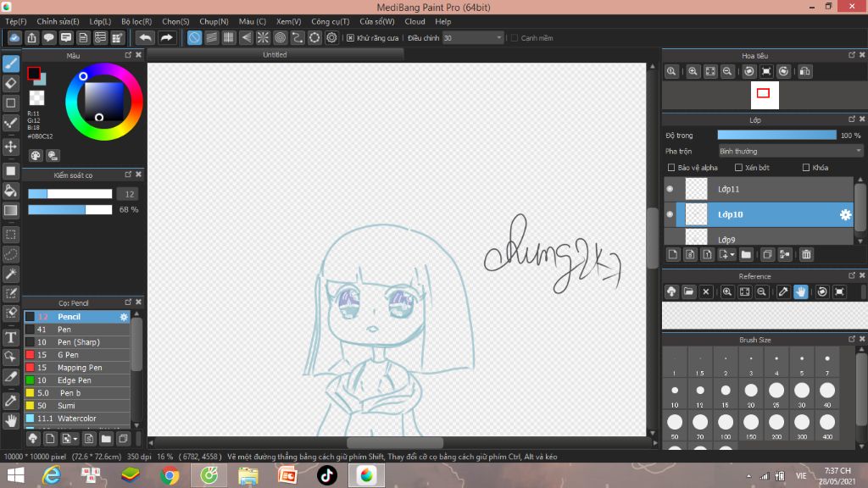Click the brush size slider
868x488 pixels.
[x=70, y=194]
